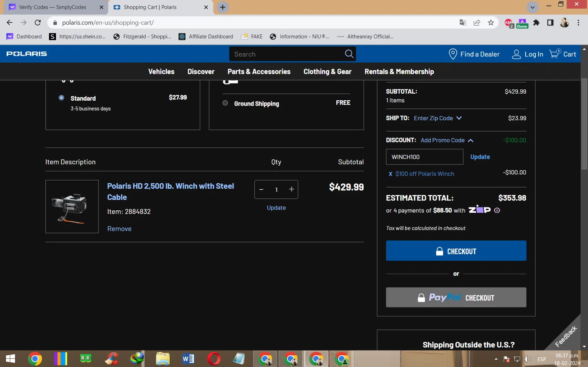The width and height of the screenshot is (588, 367).
Task: Open File Explorer from taskbar
Action: [163, 359]
